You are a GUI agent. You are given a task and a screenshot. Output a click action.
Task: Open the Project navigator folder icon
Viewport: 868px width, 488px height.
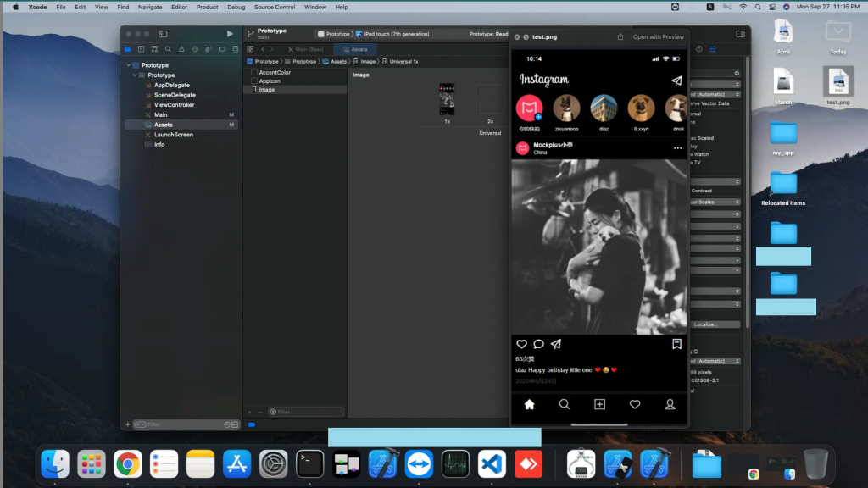[x=128, y=49]
